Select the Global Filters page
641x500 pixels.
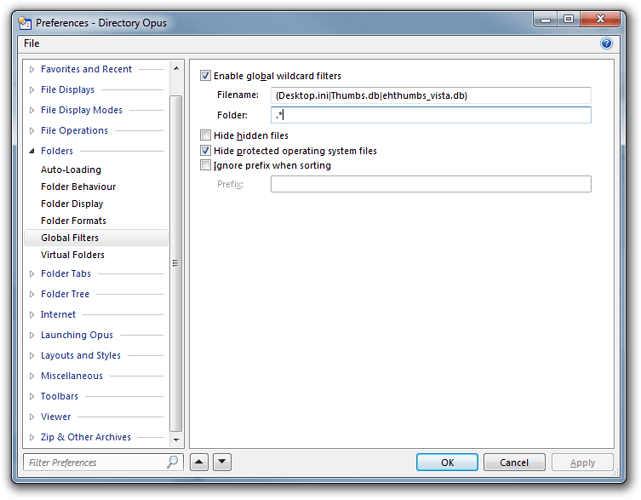click(x=96, y=238)
